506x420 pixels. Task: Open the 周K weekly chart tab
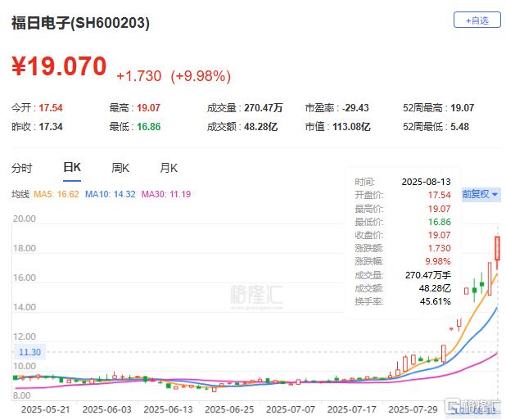(x=120, y=168)
